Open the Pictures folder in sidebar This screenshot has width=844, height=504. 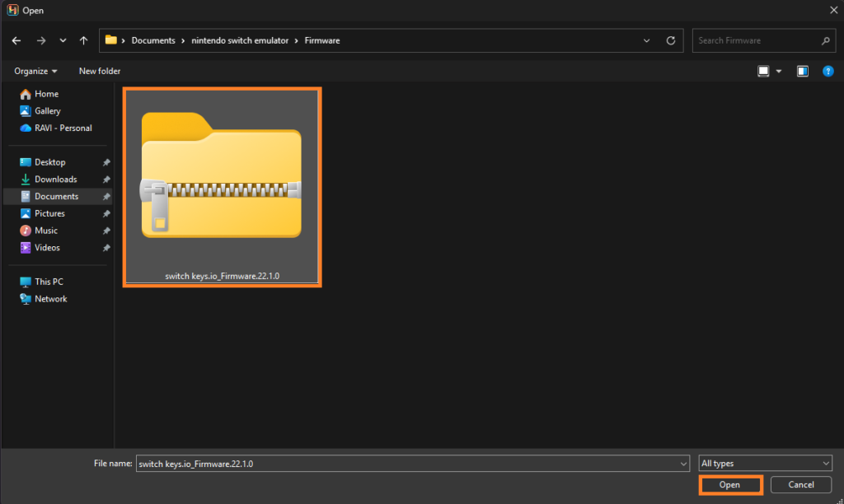50,212
